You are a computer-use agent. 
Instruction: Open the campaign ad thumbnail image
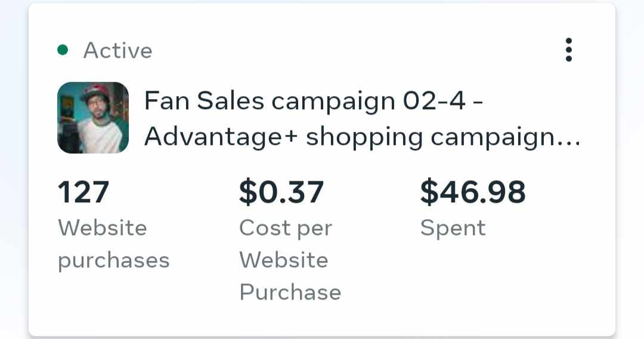(x=93, y=118)
